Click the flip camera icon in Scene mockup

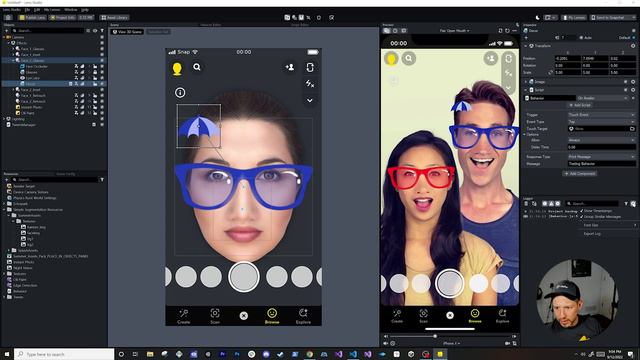[x=310, y=67]
